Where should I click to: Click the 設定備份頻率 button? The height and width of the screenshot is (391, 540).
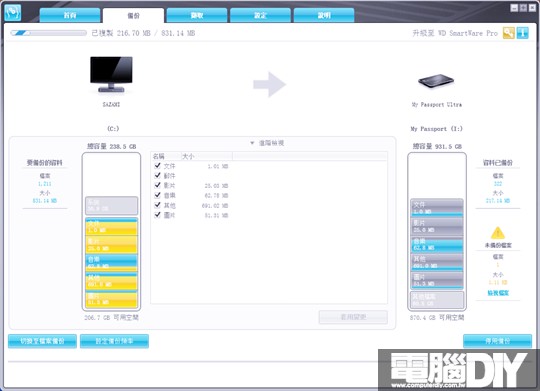coord(114,341)
